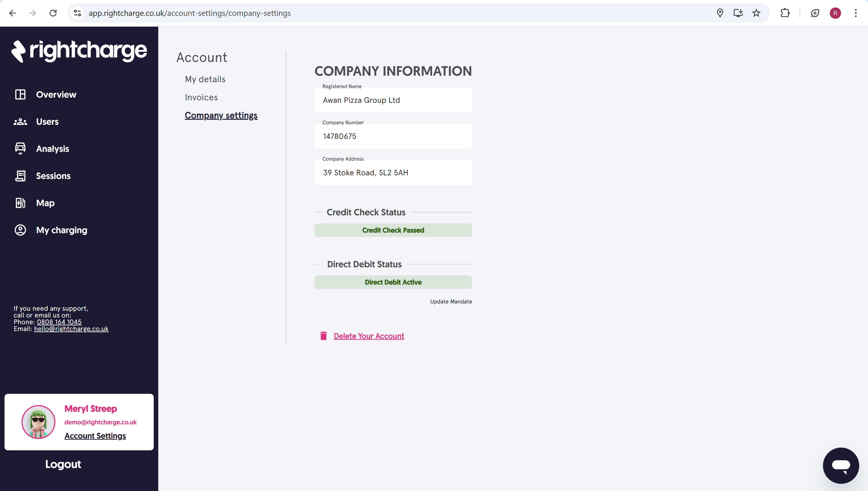Screen dimensions: 868x491
Task: Go to Overview in the sidebar
Action: (56, 94)
